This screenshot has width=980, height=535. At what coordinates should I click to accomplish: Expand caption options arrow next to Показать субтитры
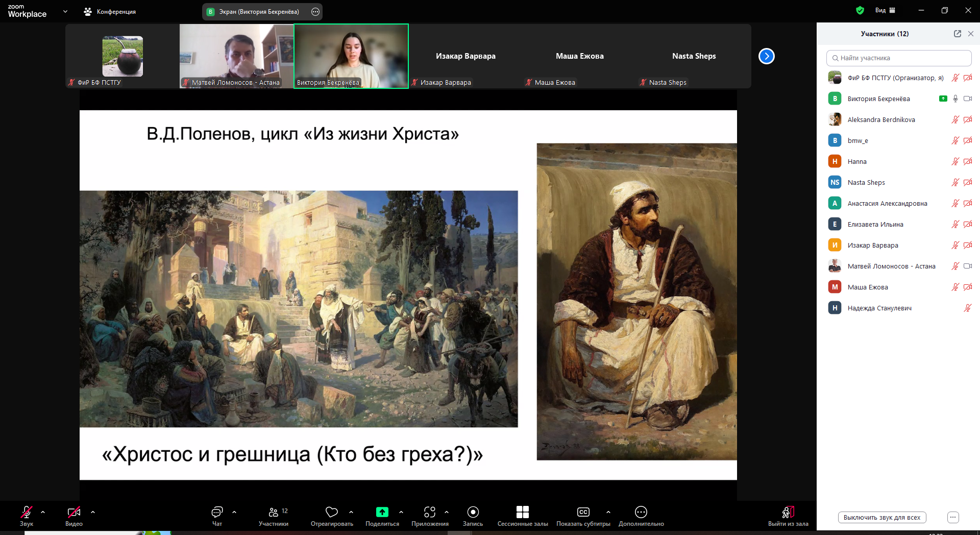click(608, 512)
